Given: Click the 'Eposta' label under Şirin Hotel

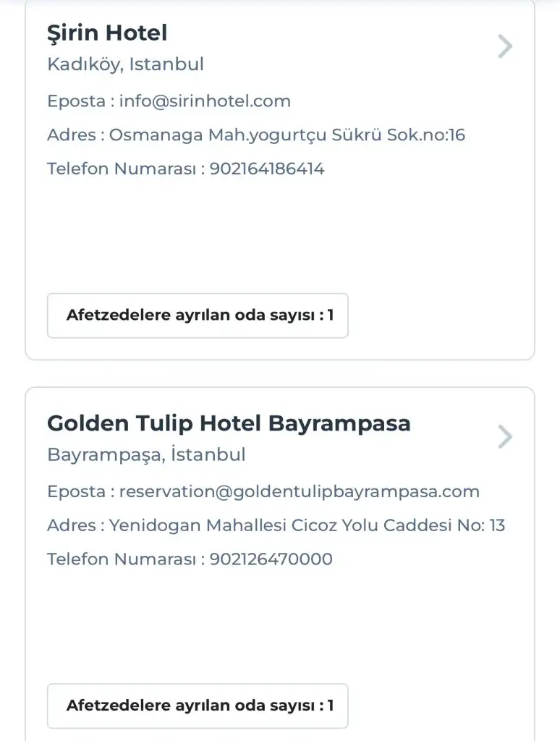Looking at the screenshot, I should pos(76,101).
